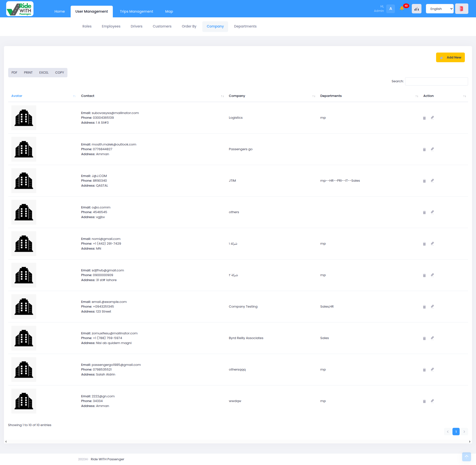
Task: Delete the Byrd Reilly Associates entry
Action: pos(424,338)
